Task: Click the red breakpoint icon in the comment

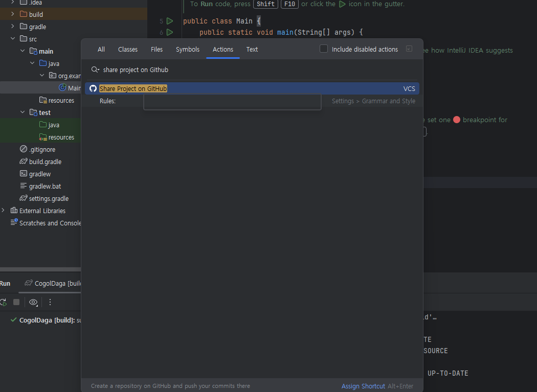Action: [x=457, y=120]
